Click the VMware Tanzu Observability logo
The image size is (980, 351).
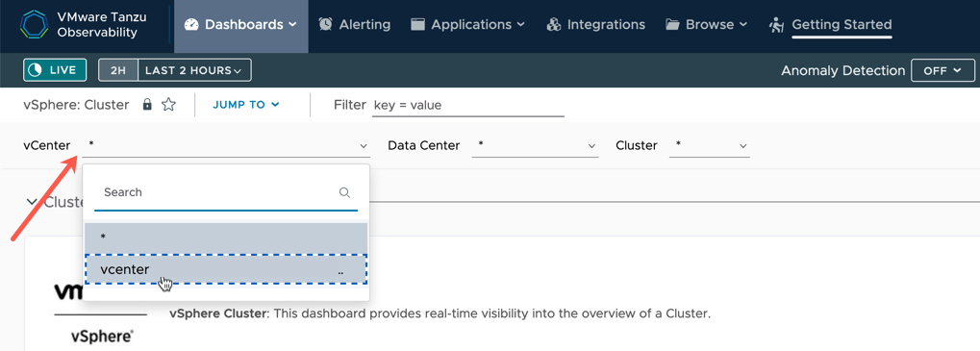[83, 25]
